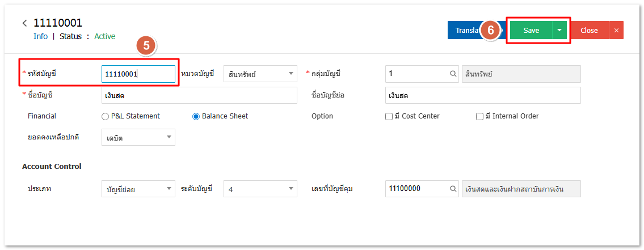Image resolution: width=644 pixels, height=250 pixels.
Task: Select the P&L Statement radio button
Action: (105, 116)
